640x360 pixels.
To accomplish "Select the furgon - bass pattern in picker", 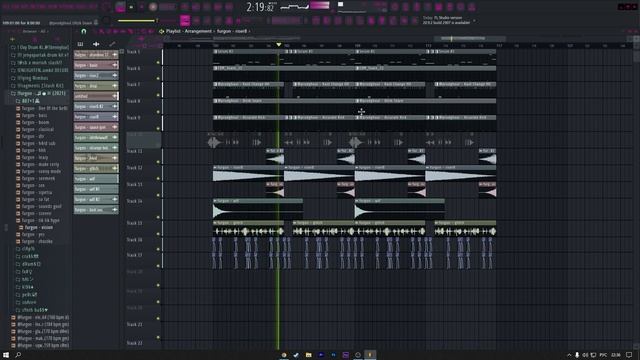I will [x=96, y=65].
